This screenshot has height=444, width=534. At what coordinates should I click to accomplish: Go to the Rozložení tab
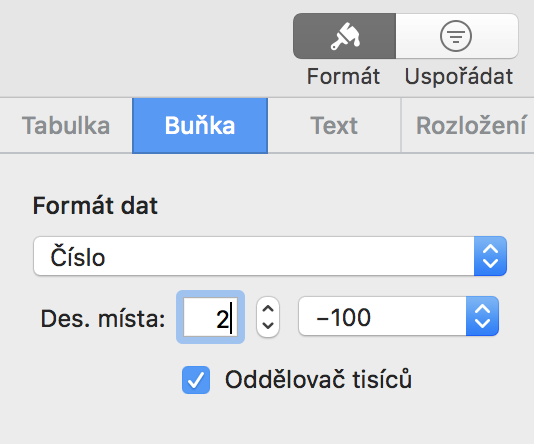pyautogui.click(x=468, y=126)
